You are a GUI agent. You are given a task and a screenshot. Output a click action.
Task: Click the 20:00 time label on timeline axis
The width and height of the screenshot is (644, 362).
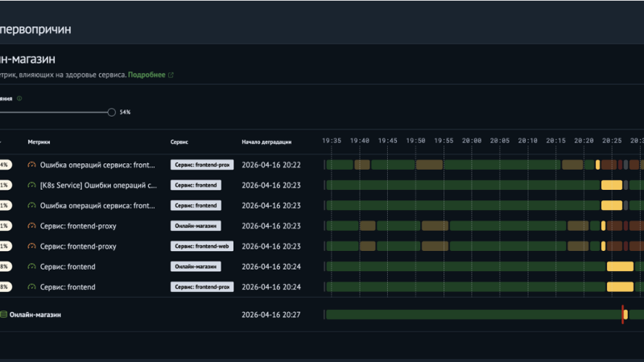(x=472, y=140)
